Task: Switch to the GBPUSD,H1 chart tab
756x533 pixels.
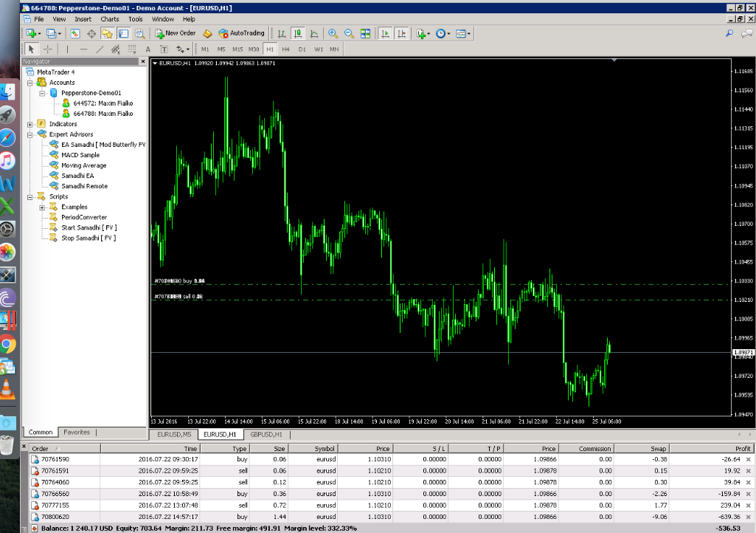Action: coord(266,435)
